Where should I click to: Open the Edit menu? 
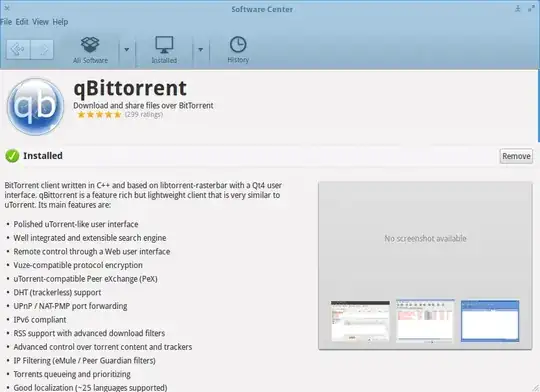[x=22, y=22]
